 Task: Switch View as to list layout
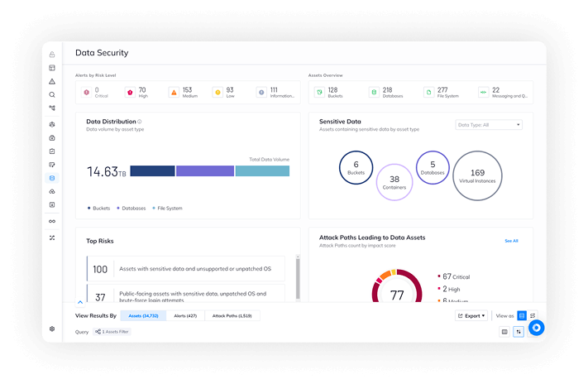click(522, 315)
